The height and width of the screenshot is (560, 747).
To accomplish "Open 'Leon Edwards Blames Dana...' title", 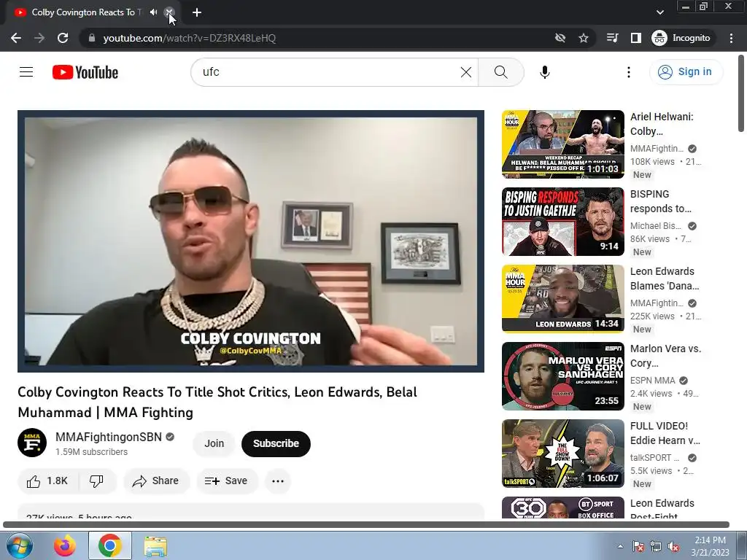I will 665,279.
